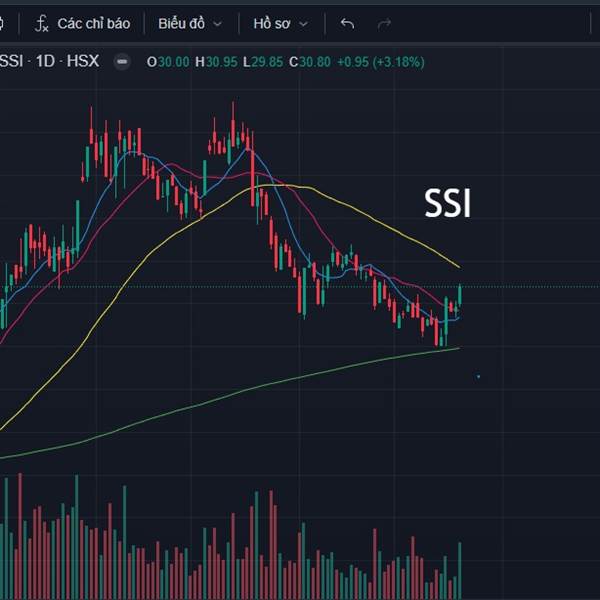This screenshot has width=600, height=600.
Task: Click the undo arrow
Action: pos(347,23)
